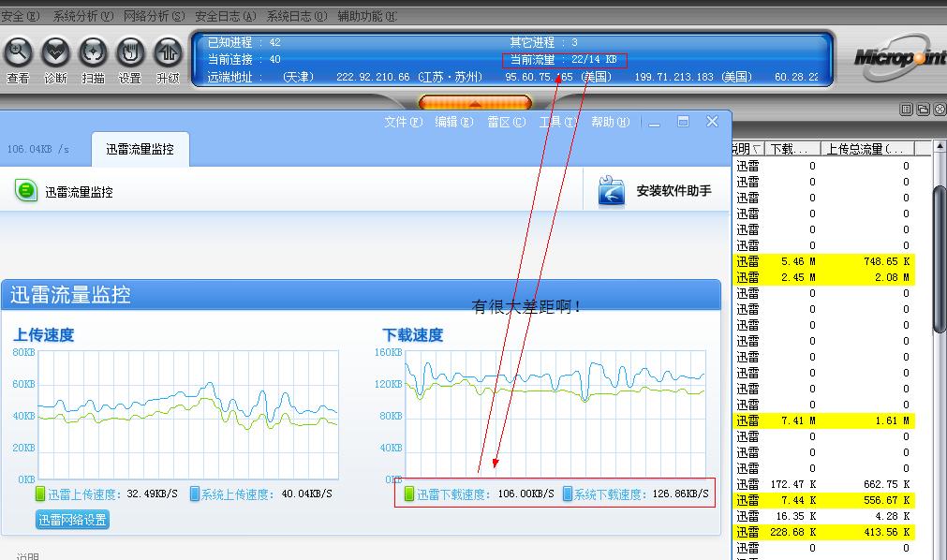Open the 系统分析(V) menu
Screen dimensions: 947x560
(82, 16)
